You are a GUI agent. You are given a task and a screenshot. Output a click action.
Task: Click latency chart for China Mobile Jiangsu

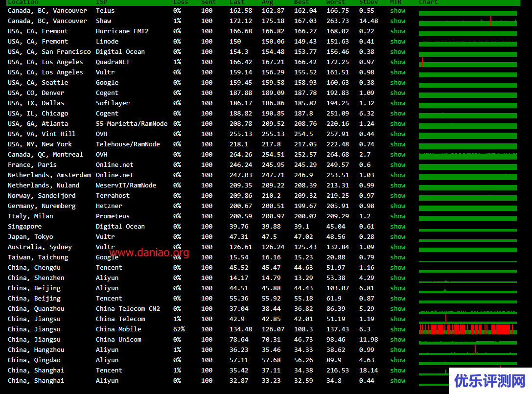pos(467,329)
